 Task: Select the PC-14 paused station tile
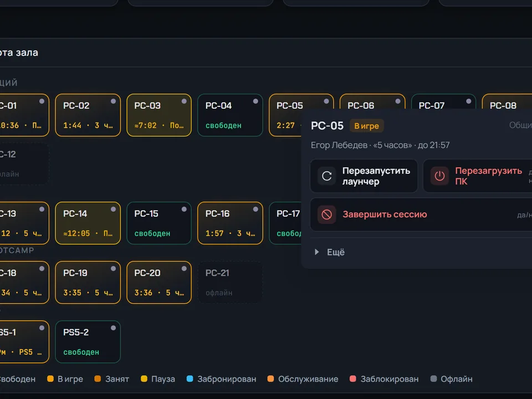point(88,223)
